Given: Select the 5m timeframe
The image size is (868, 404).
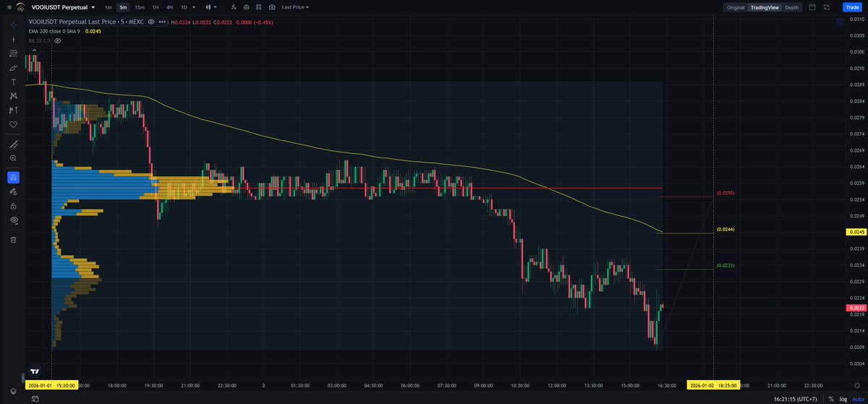Looking at the screenshot, I should (123, 7).
